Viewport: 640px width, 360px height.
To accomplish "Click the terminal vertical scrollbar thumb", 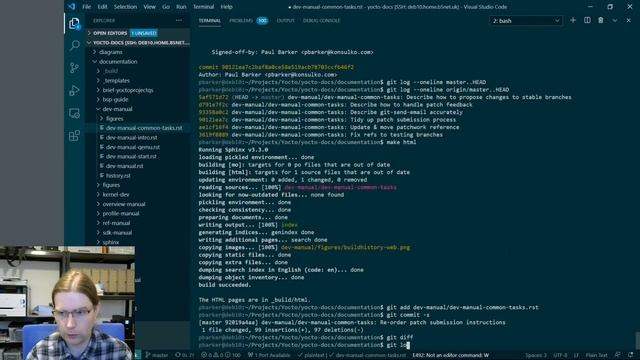I will (637, 341).
